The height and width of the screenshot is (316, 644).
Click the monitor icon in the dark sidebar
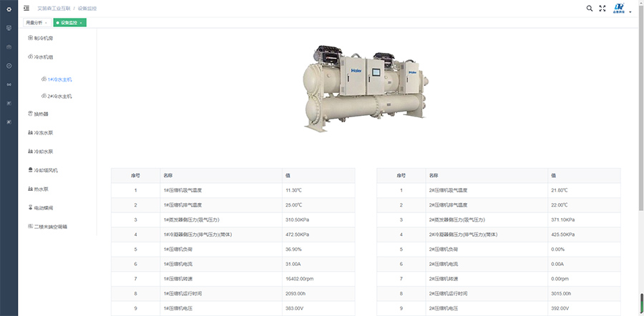(9, 28)
